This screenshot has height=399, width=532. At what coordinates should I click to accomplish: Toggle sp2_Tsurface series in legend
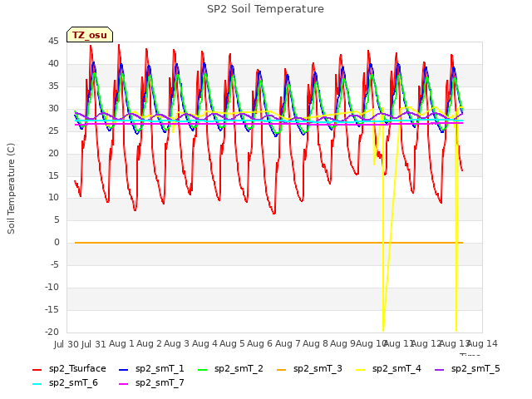[x=69, y=369]
